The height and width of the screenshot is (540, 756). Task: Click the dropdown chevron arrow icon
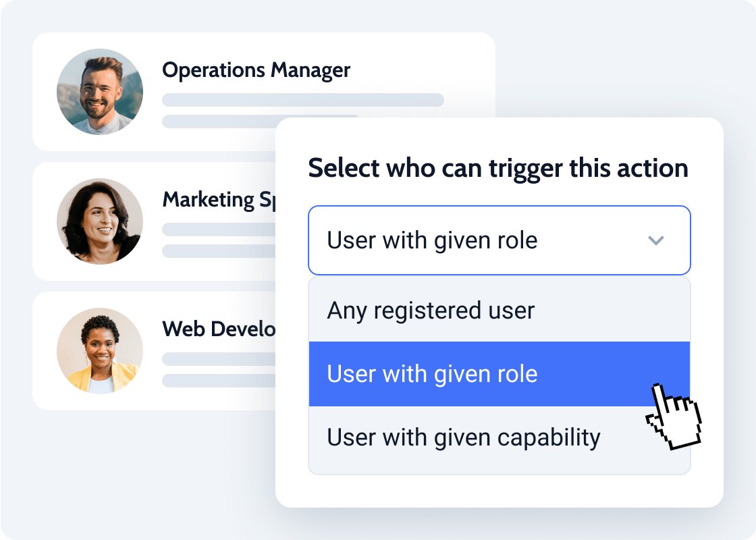pos(656,240)
